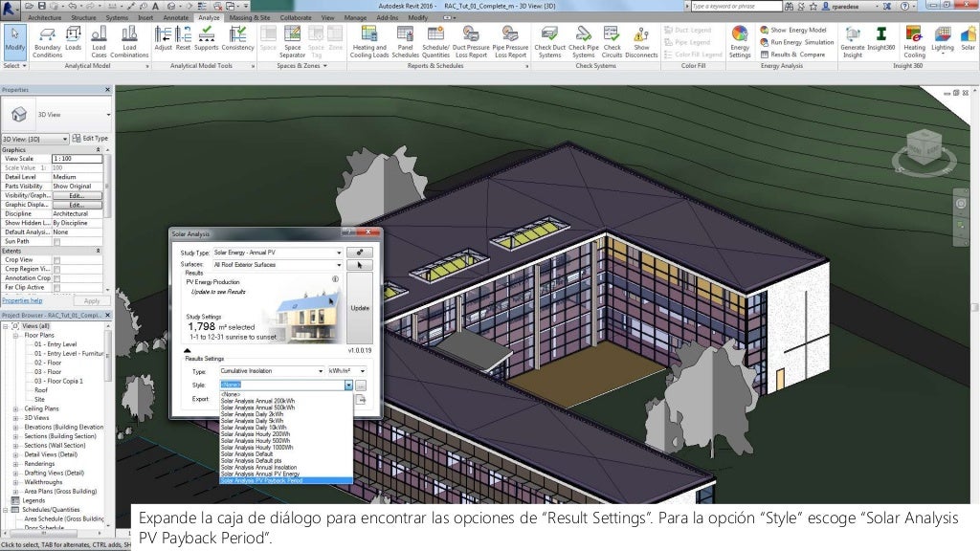The image size is (980, 551).
Task: Open Boundary Conditions tool
Action: pos(48,42)
